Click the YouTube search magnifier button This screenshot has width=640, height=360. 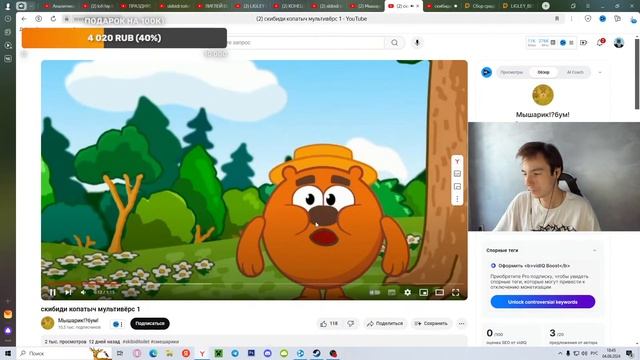[395, 42]
